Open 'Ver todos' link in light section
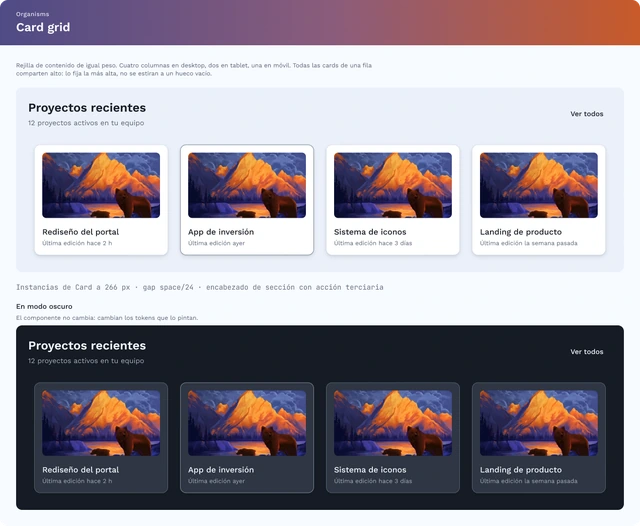Screen dimensions: 640x526 (587, 114)
